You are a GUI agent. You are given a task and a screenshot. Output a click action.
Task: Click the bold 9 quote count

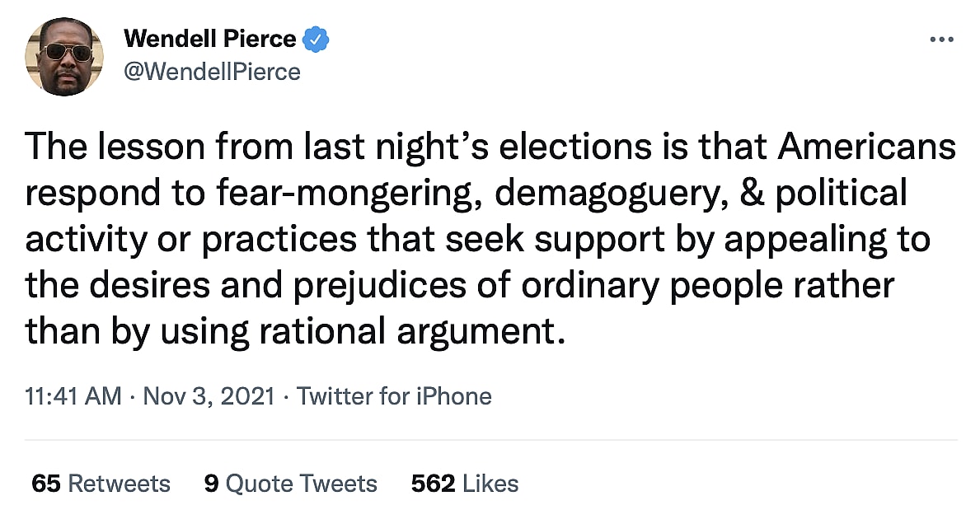(x=211, y=484)
